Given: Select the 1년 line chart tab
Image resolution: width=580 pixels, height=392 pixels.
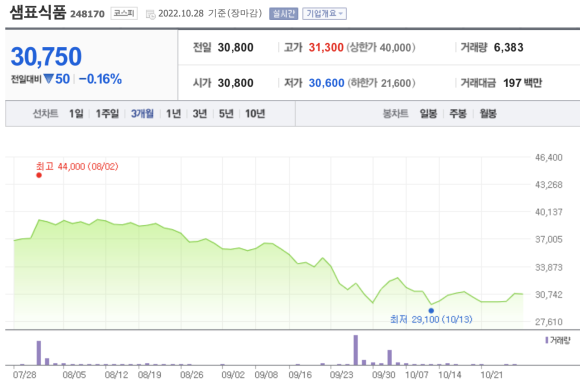Looking at the screenshot, I should click(173, 114).
